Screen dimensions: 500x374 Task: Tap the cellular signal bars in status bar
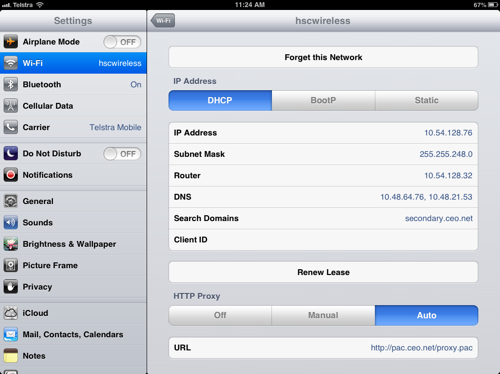pyautogui.click(x=6, y=5)
